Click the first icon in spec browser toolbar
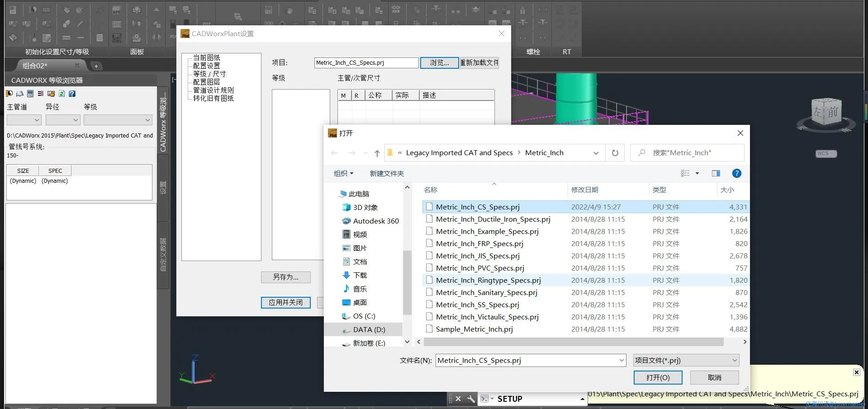The width and height of the screenshot is (868, 409). (9, 94)
